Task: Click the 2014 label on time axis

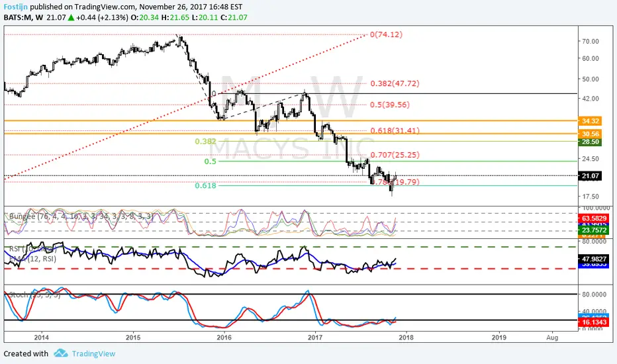Action: (x=41, y=338)
